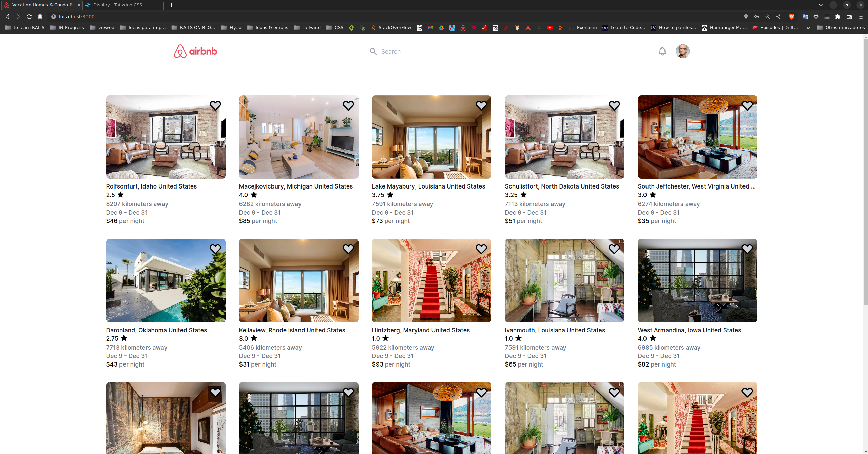Open the Icons & emojis bookmark folder
This screenshot has width=868, height=454.
pyautogui.click(x=268, y=28)
